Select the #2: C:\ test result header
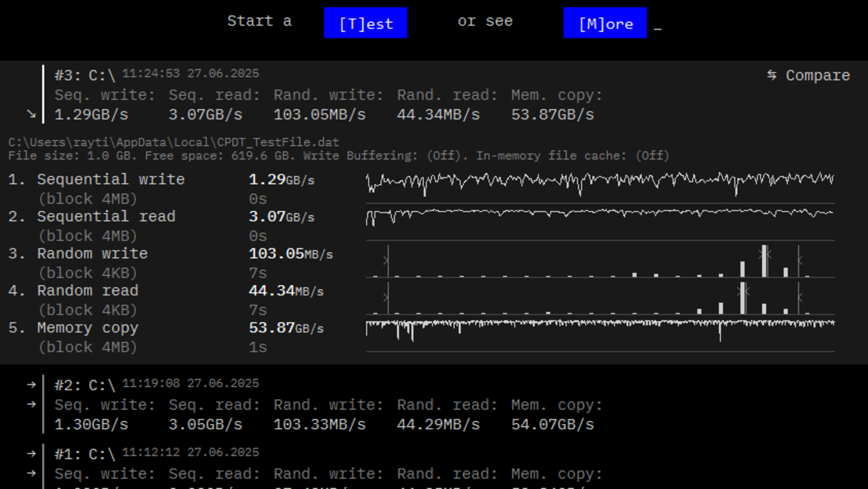Screen dimensions: 868x489 tap(85, 385)
